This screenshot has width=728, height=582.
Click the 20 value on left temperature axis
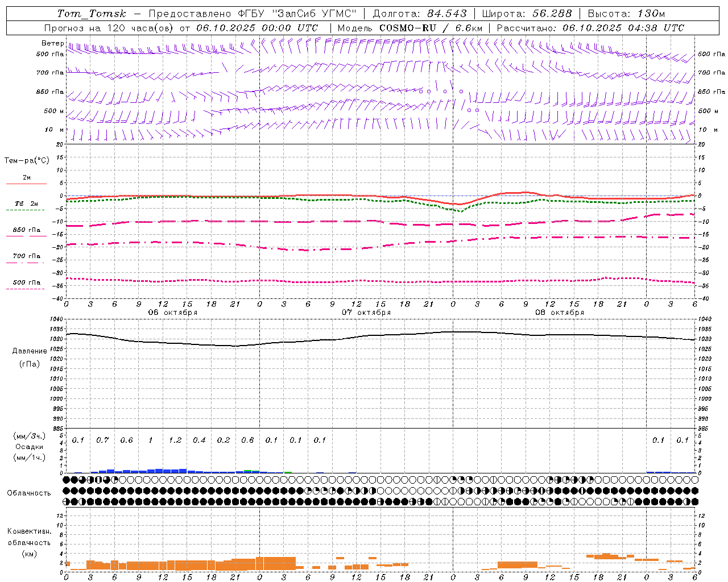tap(60, 144)
